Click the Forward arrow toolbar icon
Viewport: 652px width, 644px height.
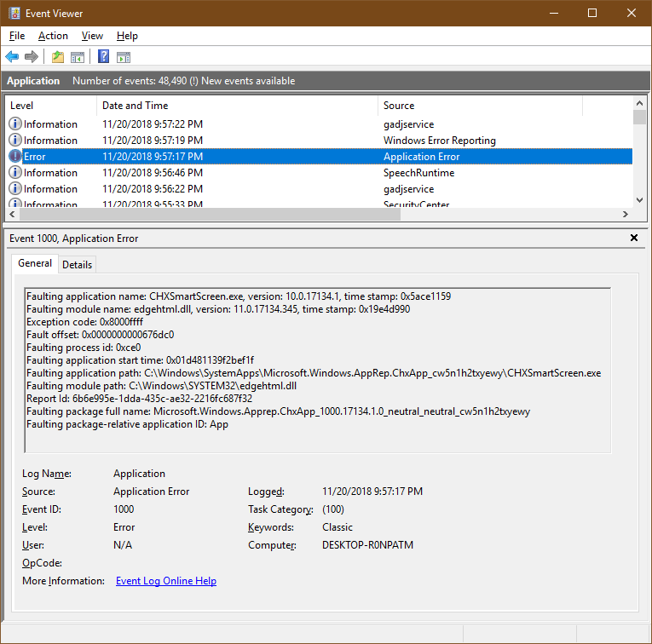click(32, 56)
